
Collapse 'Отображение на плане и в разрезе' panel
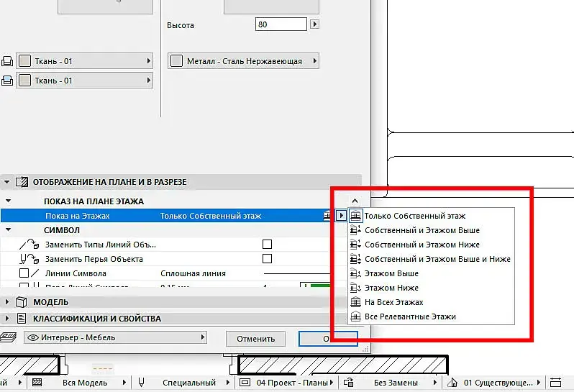6,182
